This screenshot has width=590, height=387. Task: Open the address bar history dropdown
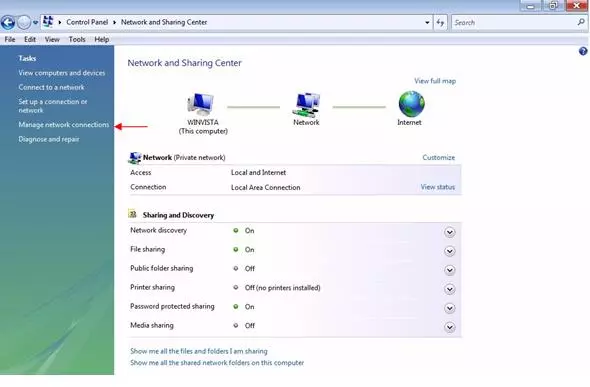(427, 23)
